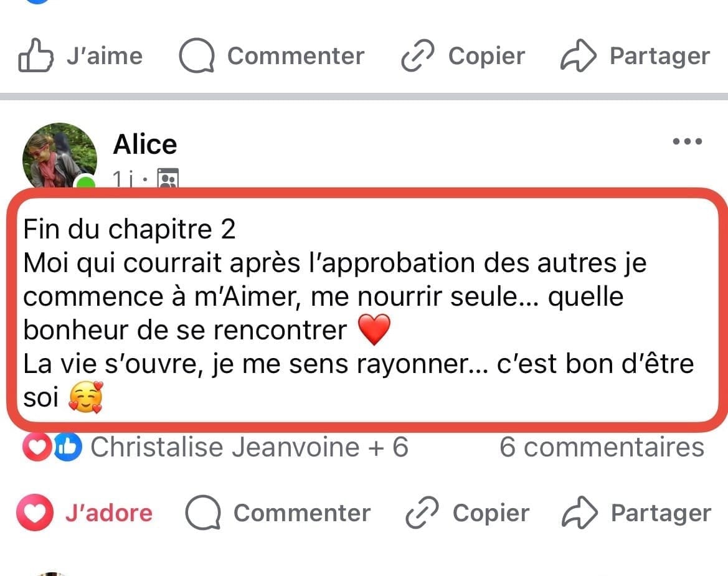728x576 pixels.
Task: Tap the 1 j timestamp on Alice's post
Action: [x=123, y=180]
